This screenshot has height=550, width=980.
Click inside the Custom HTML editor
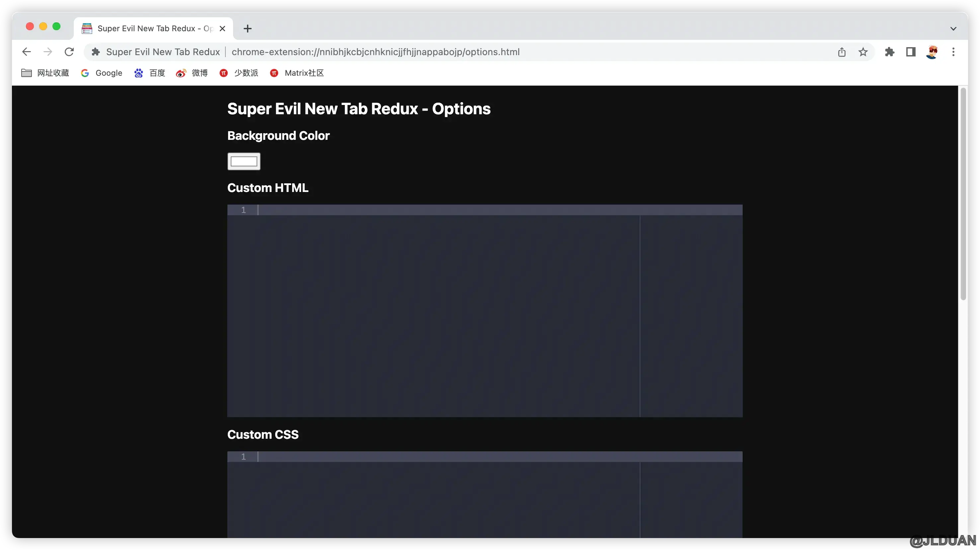(485, 311)
